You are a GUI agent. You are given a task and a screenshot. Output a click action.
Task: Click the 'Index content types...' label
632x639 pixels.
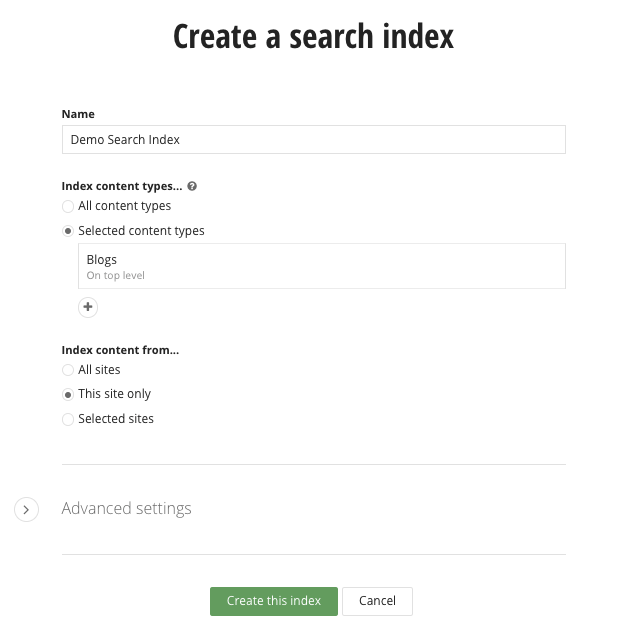(x=121, y=186)
